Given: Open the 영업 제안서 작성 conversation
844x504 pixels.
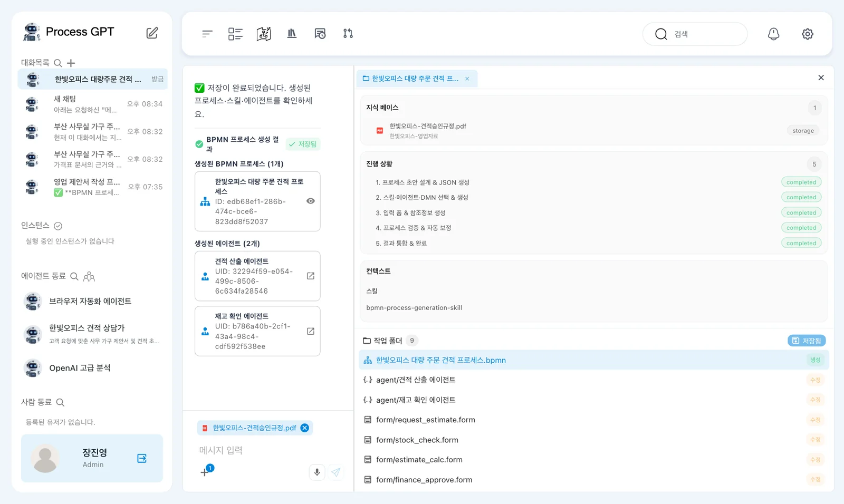Looking at the screenshot, I should (x=93, y=187).
